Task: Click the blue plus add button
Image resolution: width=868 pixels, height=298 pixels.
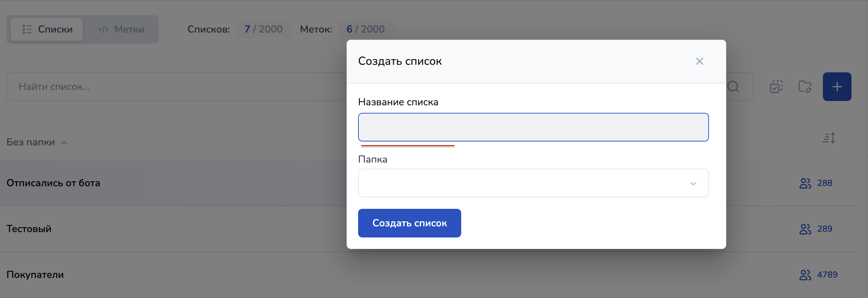Action: coord(837,87)
